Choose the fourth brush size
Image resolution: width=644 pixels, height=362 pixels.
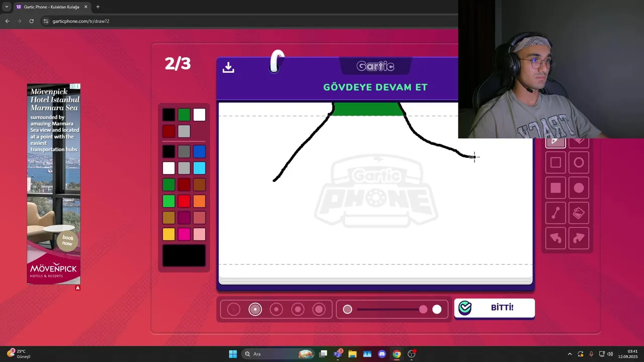(x=298, y=309)
